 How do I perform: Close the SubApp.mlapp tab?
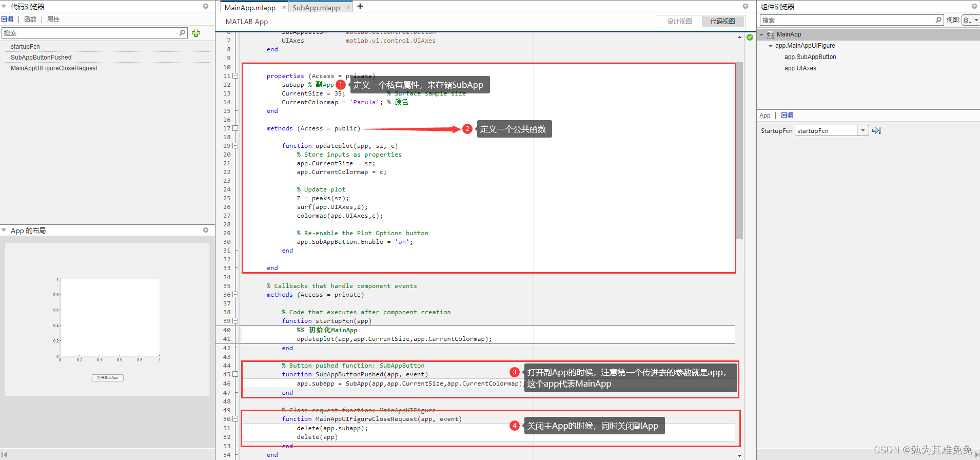coord(348,7)
